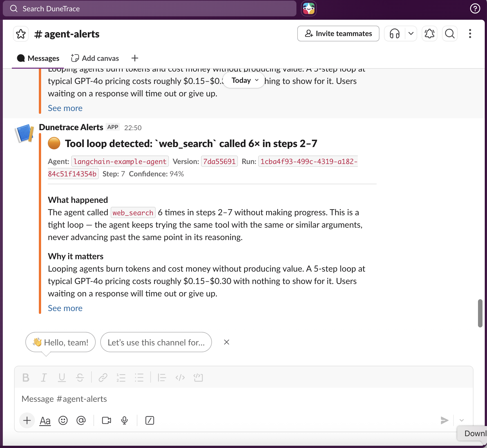Image resolution: width=487 pixels, height=448 pixels.
Task: Click Message #agent-alerts input field
Action: (244, 399)
